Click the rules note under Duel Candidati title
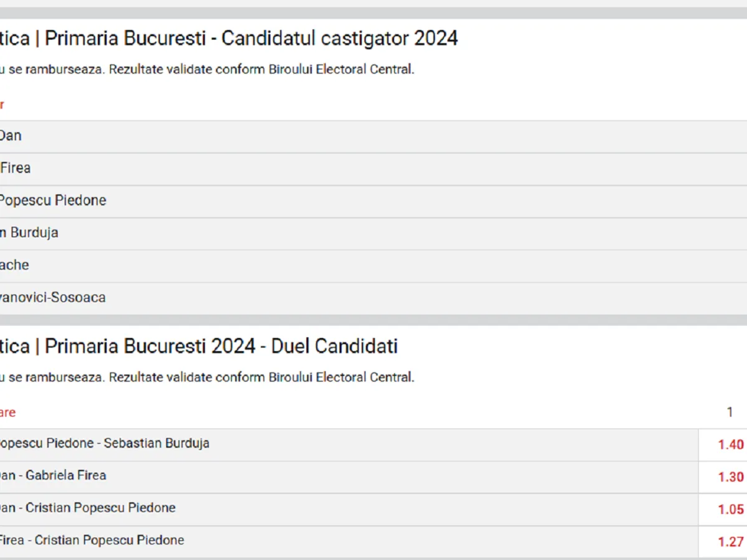Screen dimensions: 747x560 (207, 377)
